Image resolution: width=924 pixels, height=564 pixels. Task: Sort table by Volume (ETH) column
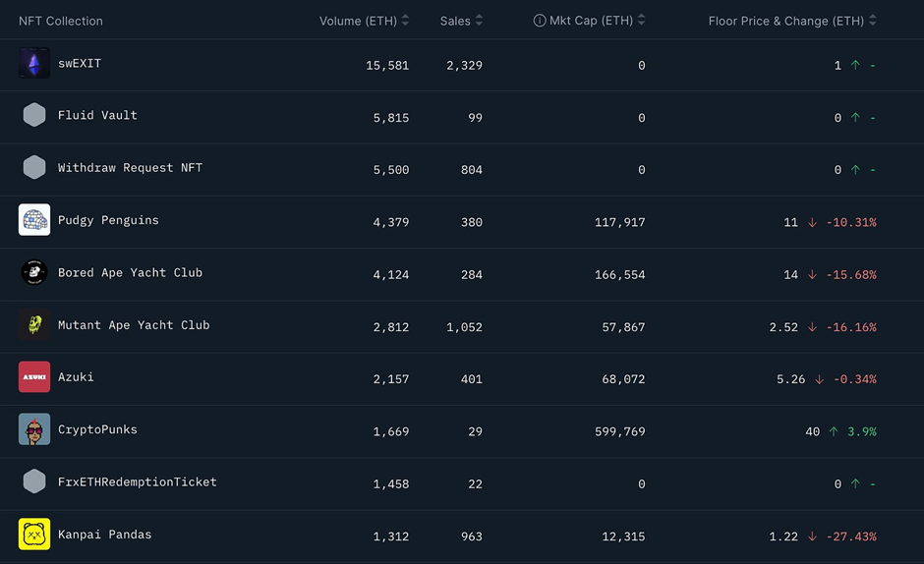(405, 21)
